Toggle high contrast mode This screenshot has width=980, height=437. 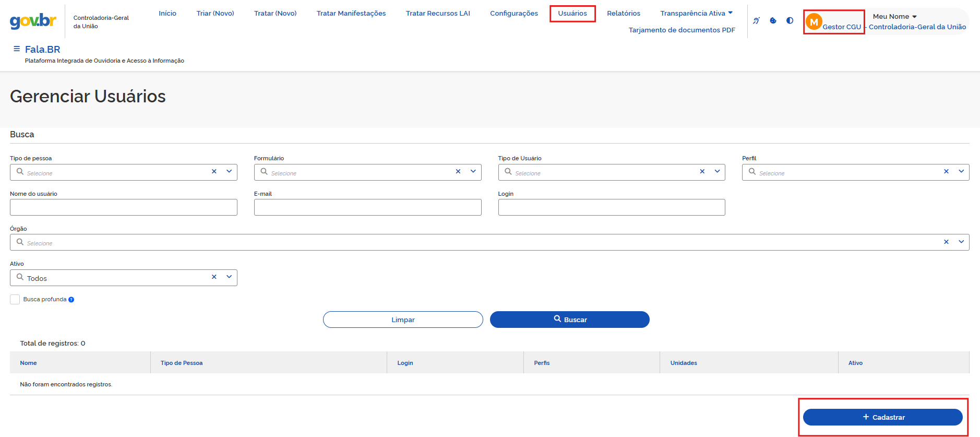tap(790, 21)
